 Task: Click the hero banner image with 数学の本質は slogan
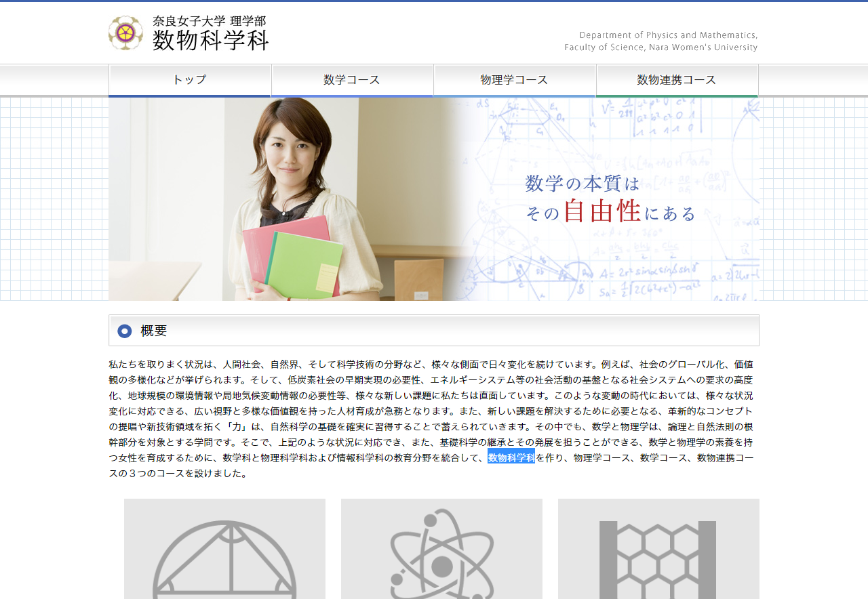(434, 199)
